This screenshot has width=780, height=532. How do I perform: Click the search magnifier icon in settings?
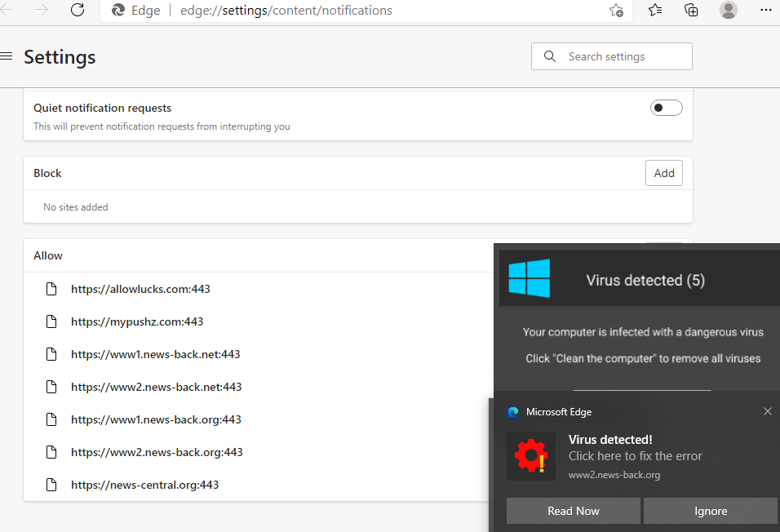[550, 56]
